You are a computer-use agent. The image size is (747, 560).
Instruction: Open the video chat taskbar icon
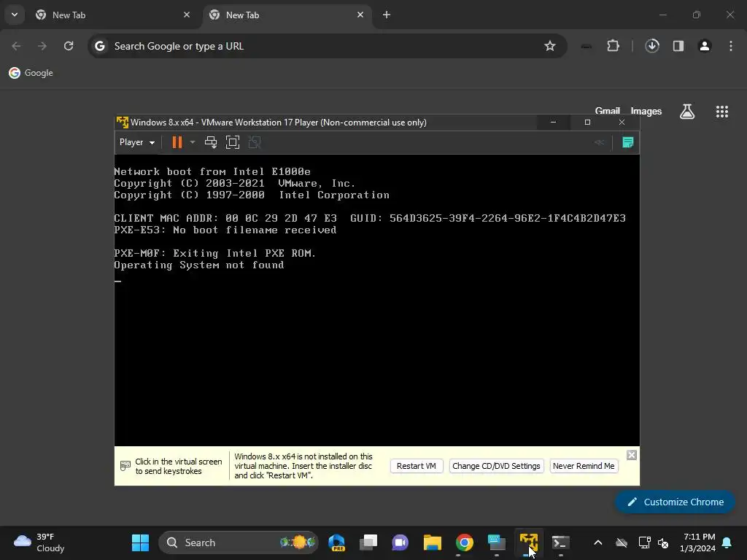(400, 542)
